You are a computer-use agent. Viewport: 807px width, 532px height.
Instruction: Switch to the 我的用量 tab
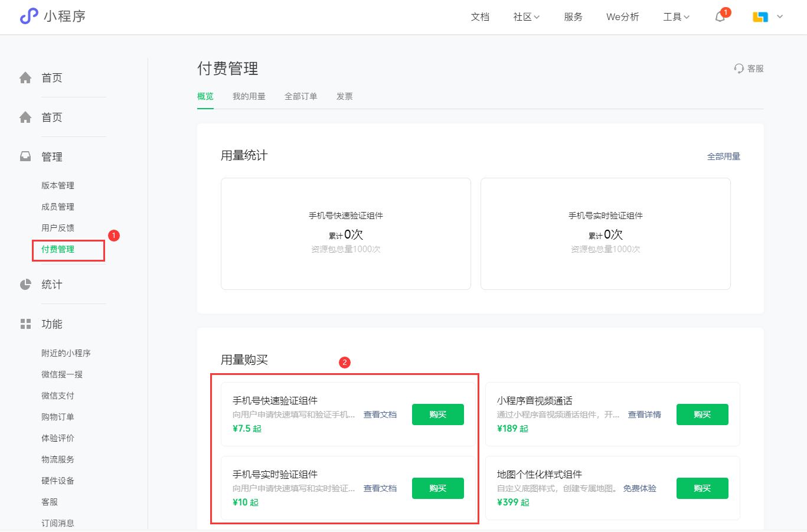tap(249, 96)
